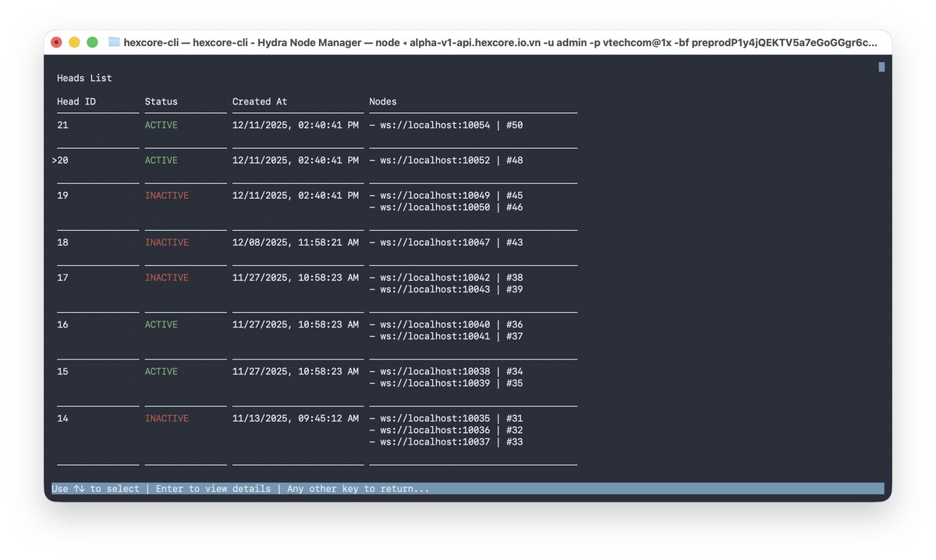Click node ws://localhost:10036 | #32
936x560 pixels.
(446, 431)
